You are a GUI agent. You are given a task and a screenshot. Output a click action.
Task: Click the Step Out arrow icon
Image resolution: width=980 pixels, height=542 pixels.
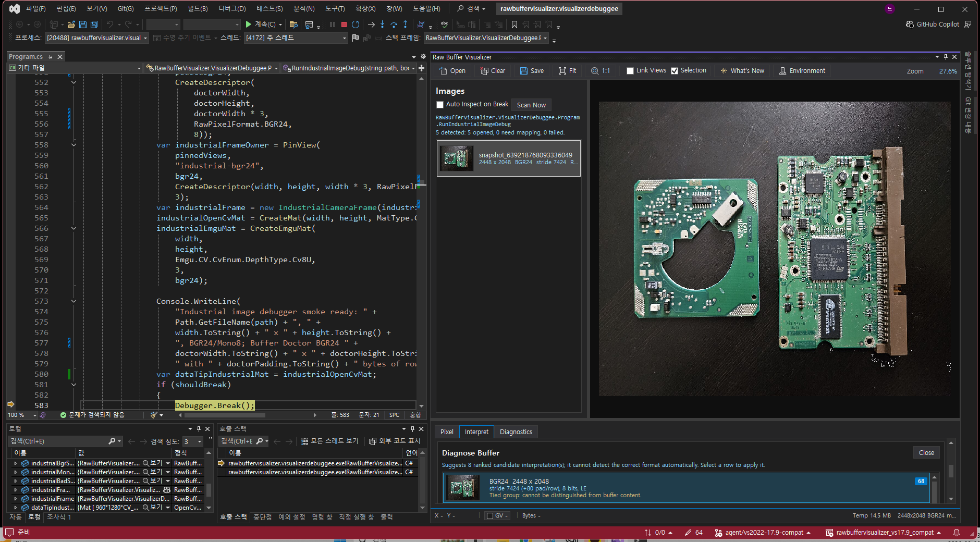(x=405, y=24)
